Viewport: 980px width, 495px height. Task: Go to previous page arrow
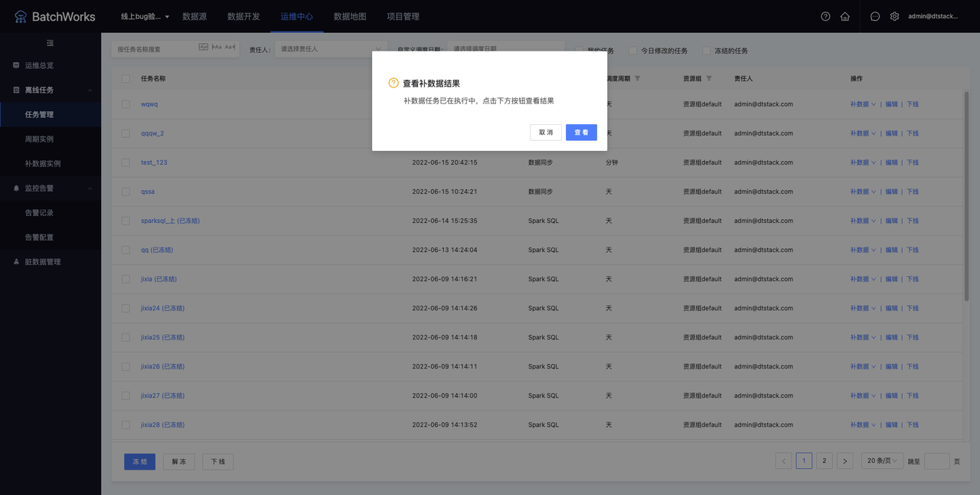coord(783,461)
